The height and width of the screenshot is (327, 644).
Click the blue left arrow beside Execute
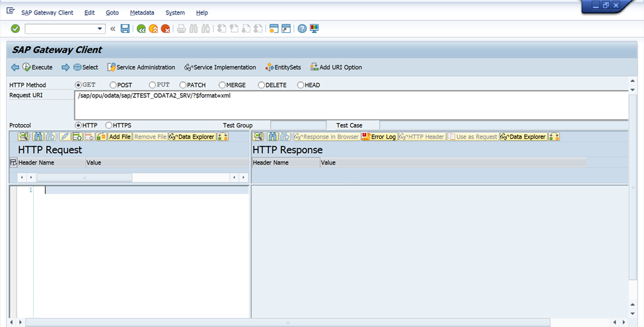click(15, 67)
